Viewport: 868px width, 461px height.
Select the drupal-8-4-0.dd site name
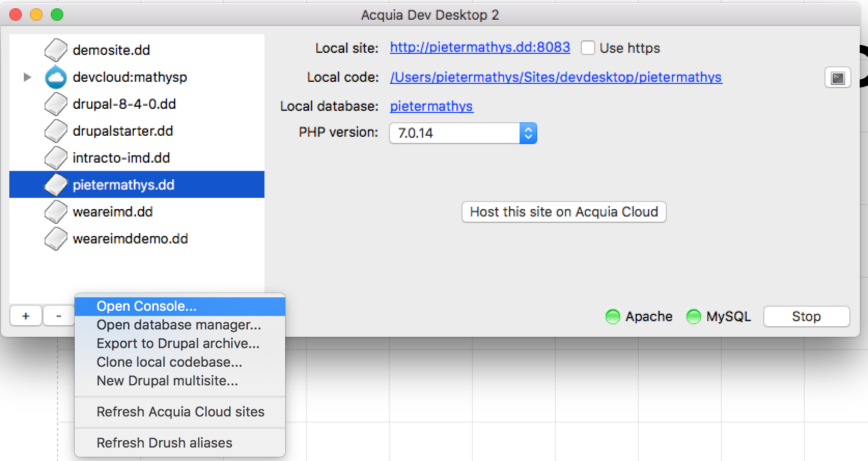pos(124,104)
